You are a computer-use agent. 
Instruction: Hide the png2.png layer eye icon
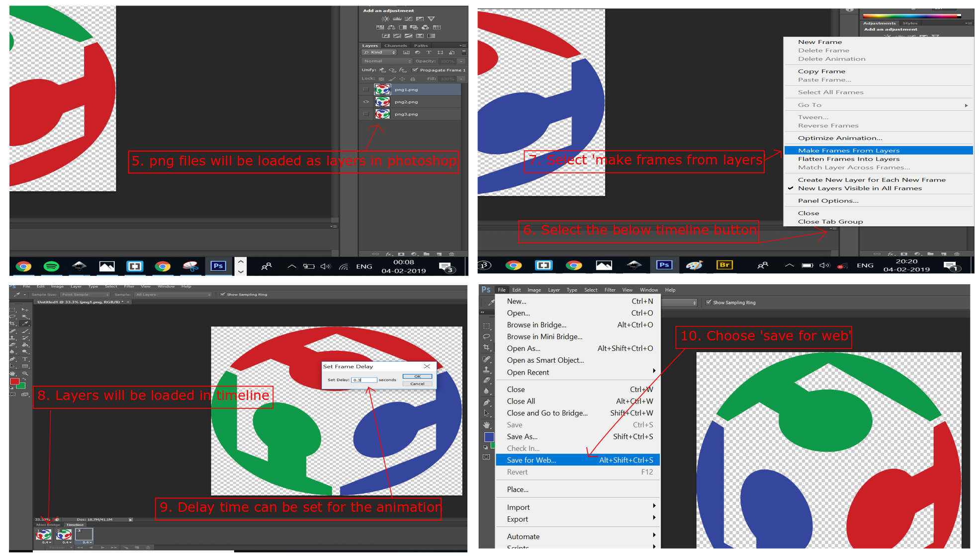[x=366, y=102]
